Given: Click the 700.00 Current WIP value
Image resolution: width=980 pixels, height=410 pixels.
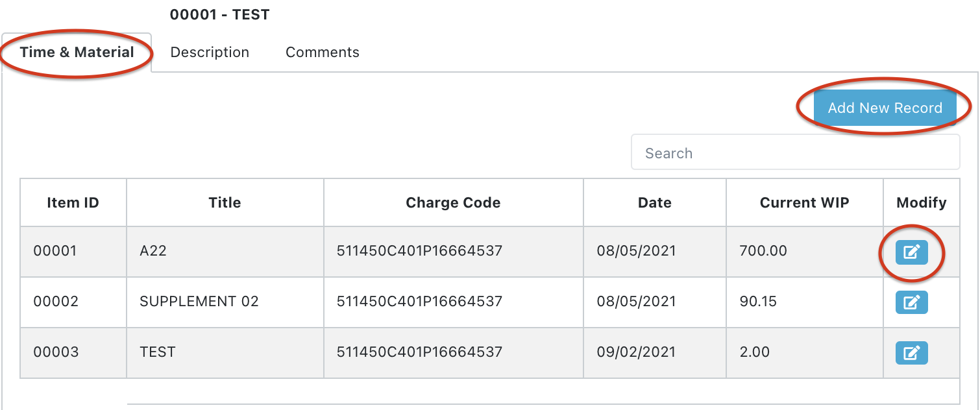Looking at the screenshot, I should (x=763, y=251).
